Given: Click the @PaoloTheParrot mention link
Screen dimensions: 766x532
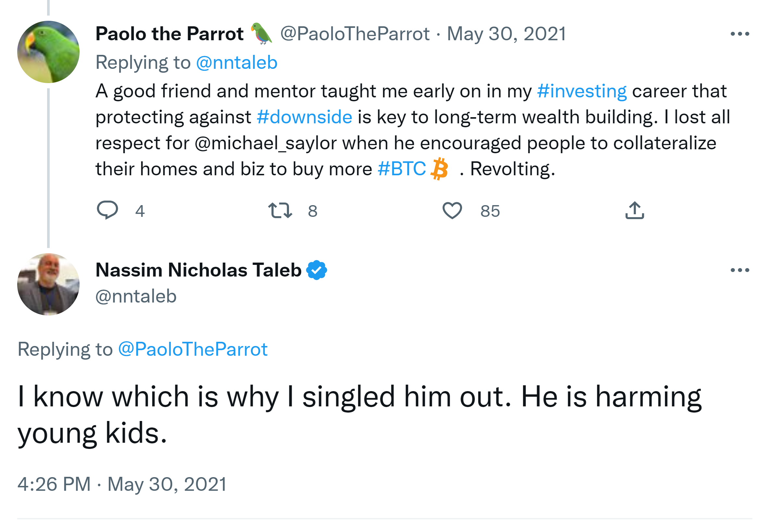Looking at the screenshot, I should (x=193, y=349).
